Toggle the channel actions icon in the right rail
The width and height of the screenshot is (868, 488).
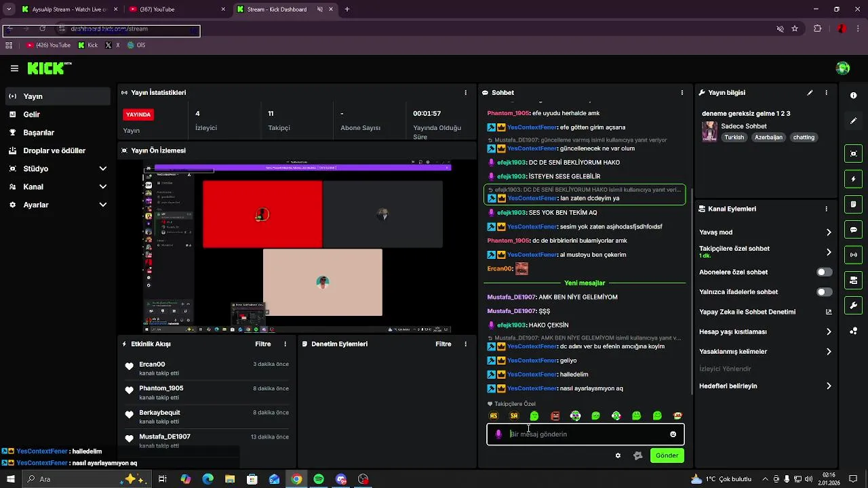pyautogui.click(x=853, y=280)
